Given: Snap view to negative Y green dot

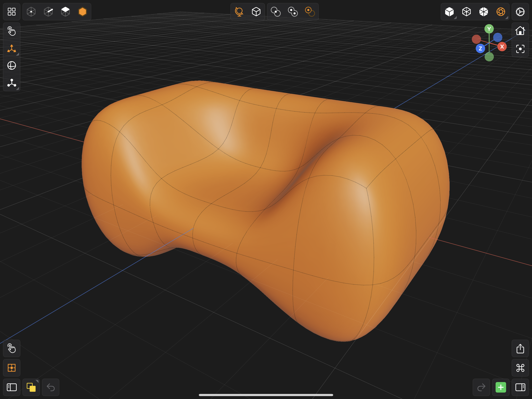Looking at the screenshot, I should pos(489,57).
